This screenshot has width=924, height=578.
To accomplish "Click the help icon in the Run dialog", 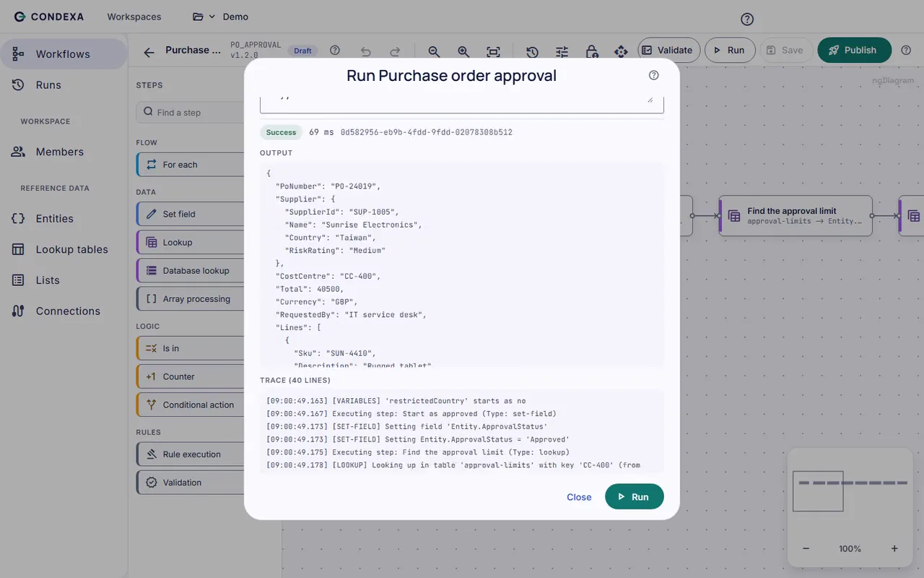I will (x=654, y=75).
